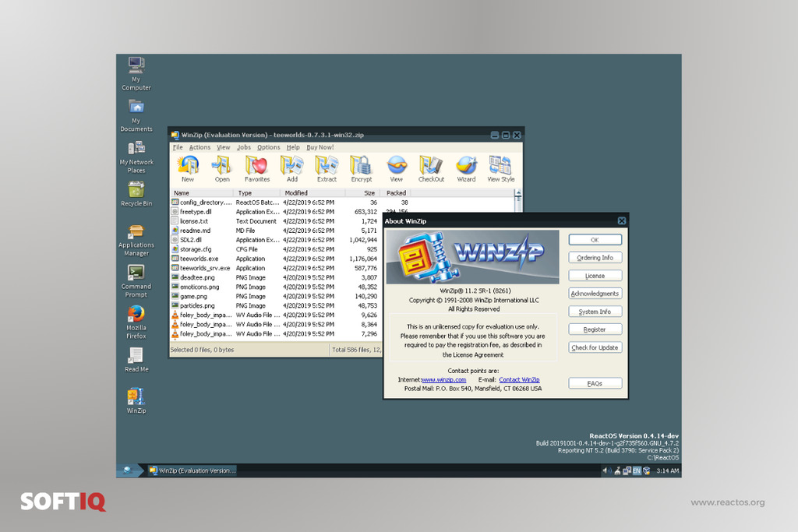This screenshot has width=798, height=532.
Task: Select readme.md in the file list
Action: (x=195, y=231)
